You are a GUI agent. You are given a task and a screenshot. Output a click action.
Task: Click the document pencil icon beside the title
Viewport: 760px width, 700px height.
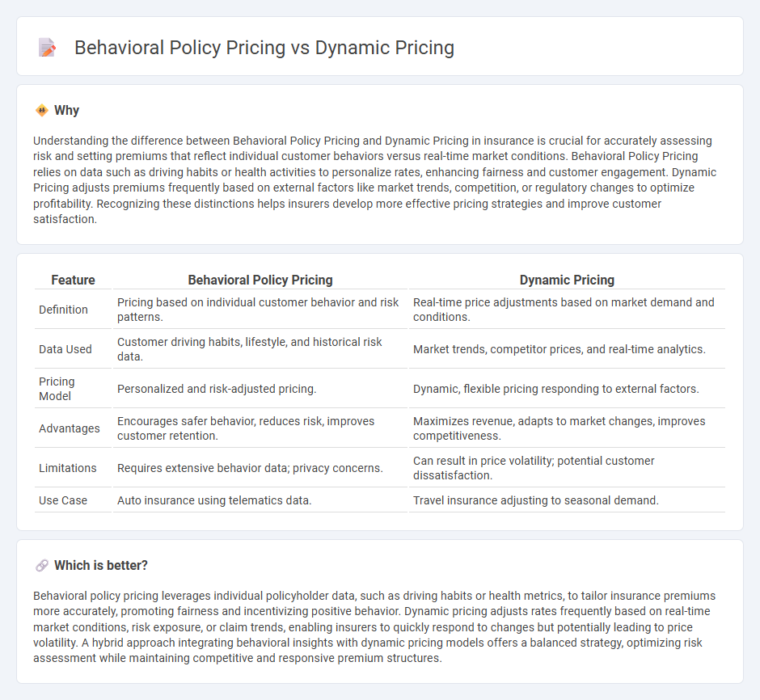click(x=47, y=48)
